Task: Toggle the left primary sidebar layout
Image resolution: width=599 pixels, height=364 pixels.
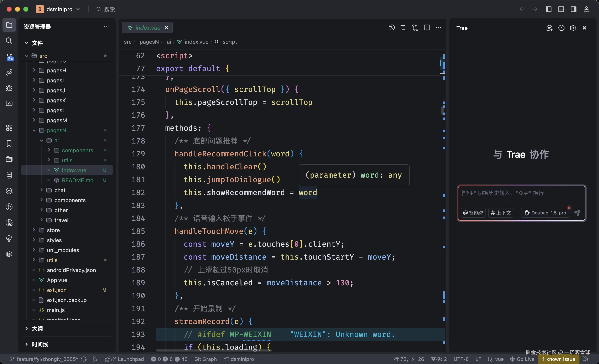Action: pyautogui.click(x=548, y=9)
